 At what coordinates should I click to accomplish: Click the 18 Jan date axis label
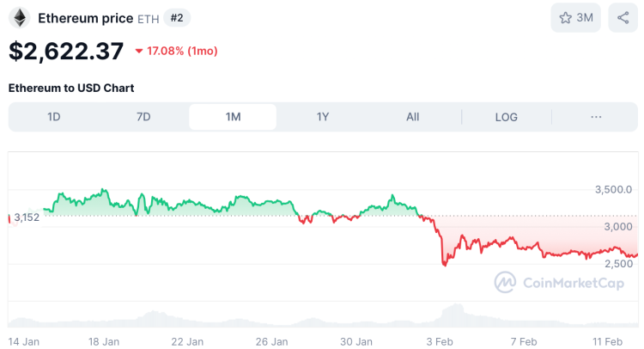point(104,341)
